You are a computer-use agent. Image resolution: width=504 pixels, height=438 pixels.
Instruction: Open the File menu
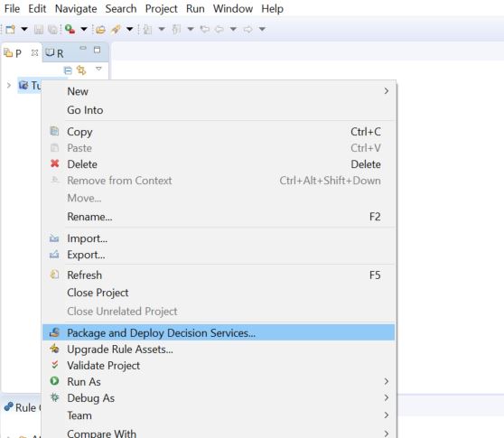tap(12, 8)
